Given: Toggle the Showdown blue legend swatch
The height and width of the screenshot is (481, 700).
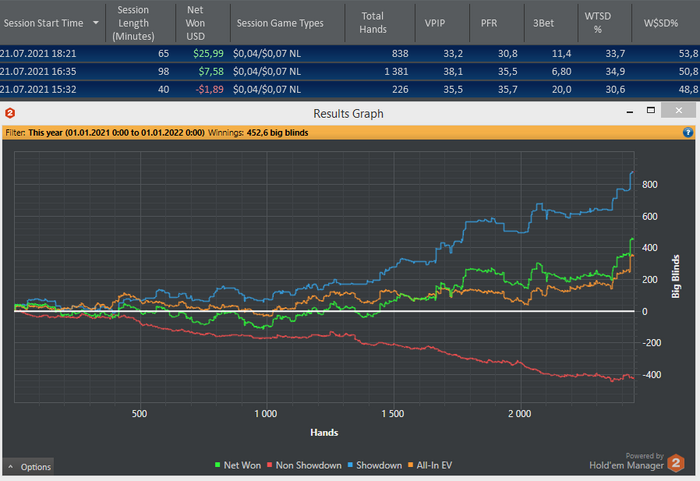Looking at the screenshot, I should 350,465.
